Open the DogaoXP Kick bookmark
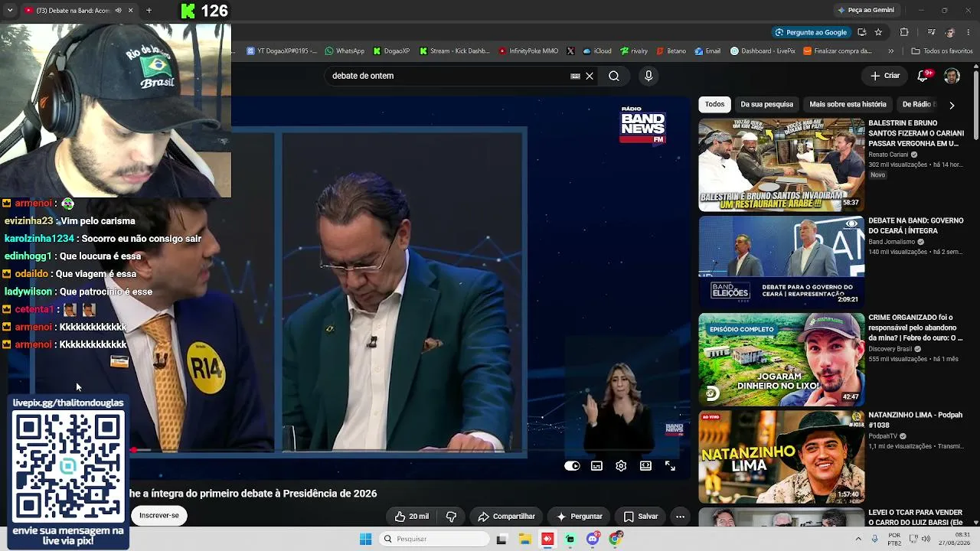Image resolution: width=980 pixels, height=551 pixels. 391,51
